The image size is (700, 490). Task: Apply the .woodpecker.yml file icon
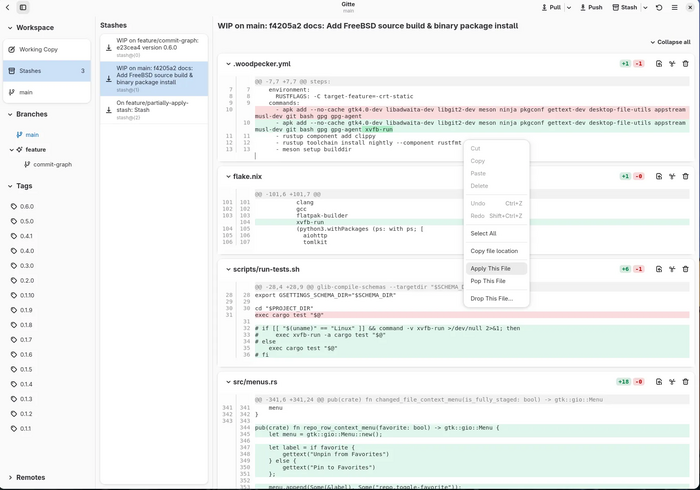coord(659,64)
